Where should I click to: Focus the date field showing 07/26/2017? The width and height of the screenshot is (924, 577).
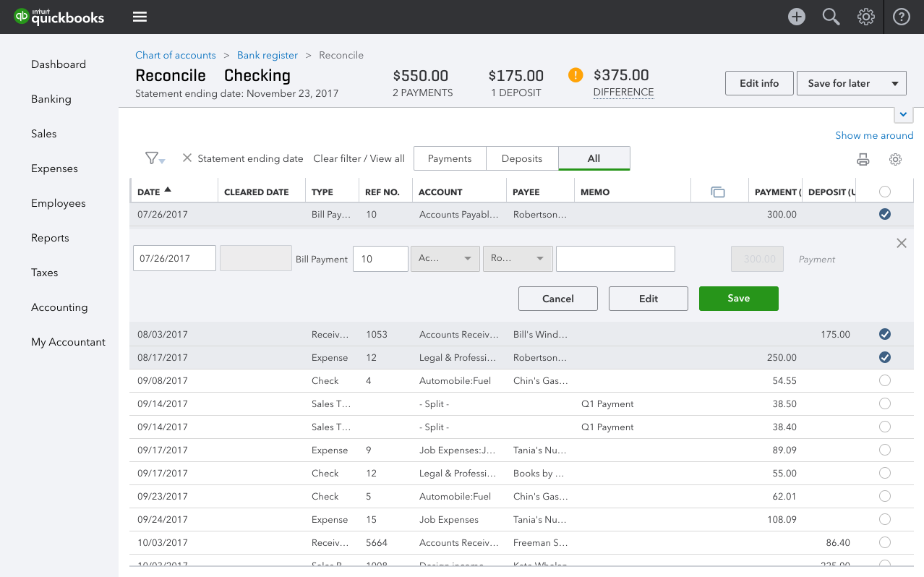(x=174, y=259)
